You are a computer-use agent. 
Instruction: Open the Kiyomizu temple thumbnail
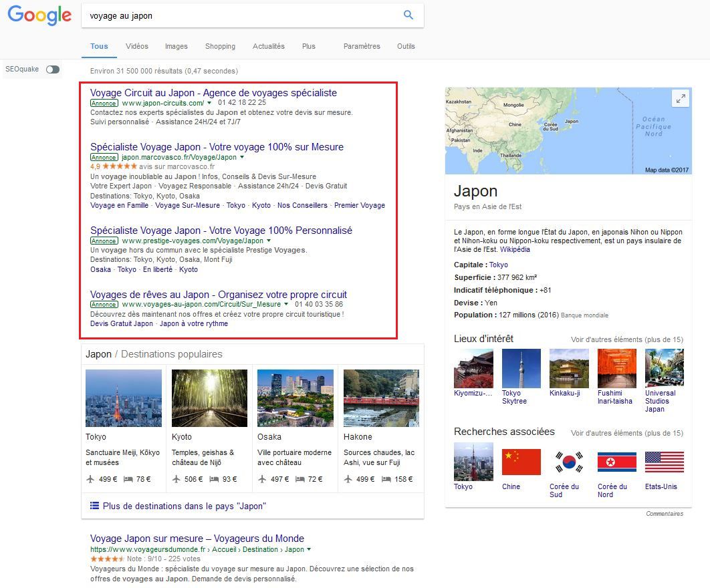pyautogui.click(x=473, y=368)
